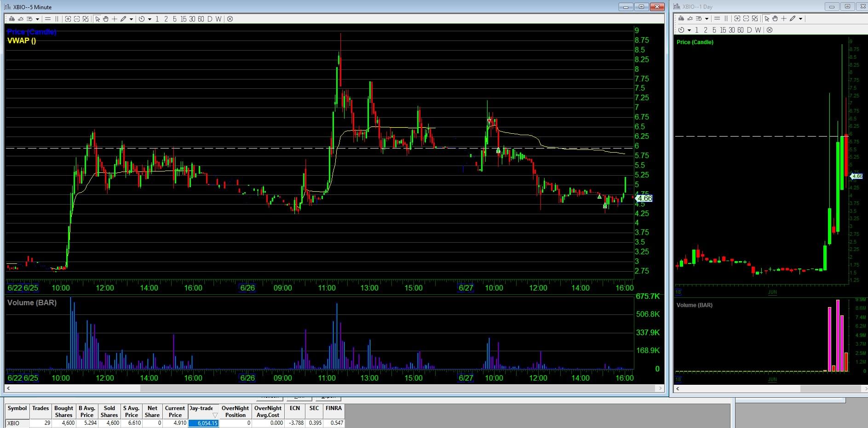The width and height of the screenshot is (868, 428).
Task: Click the Volume (BAR) label in 5 Minute chart
Action: tap(32, 302)
